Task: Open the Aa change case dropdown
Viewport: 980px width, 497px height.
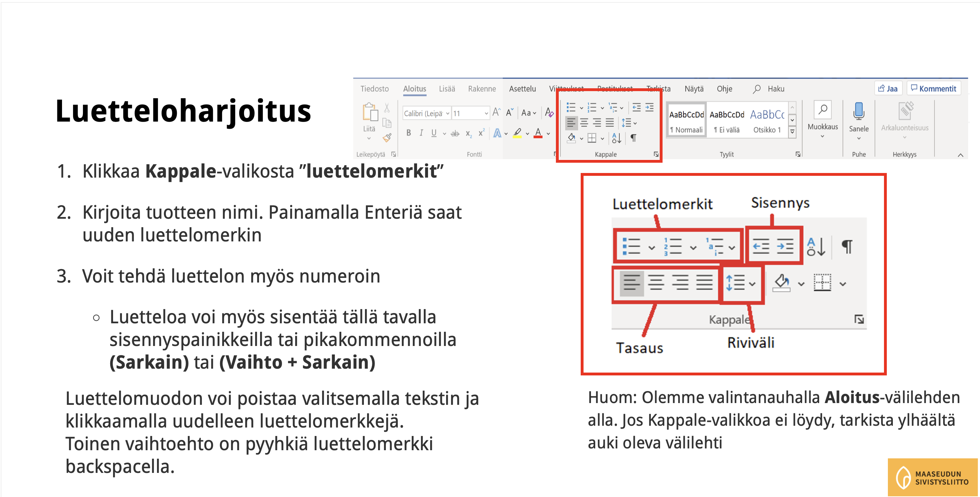Action: coord(529,113)
